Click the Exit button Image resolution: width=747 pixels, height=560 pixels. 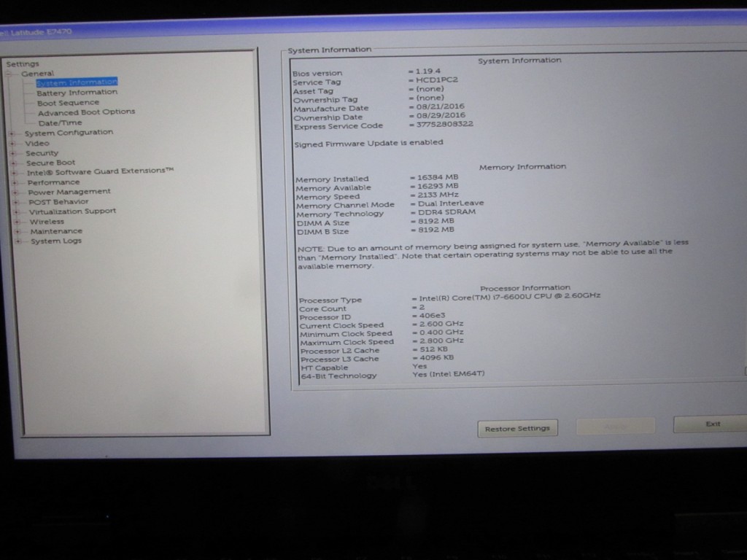pos(712,424)
